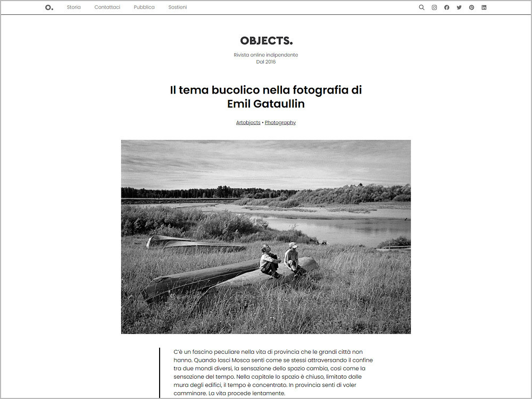This screenshot has width=532, height=399.
Task: Open the search magnifier icon
Action: click(x=421, y=7)
